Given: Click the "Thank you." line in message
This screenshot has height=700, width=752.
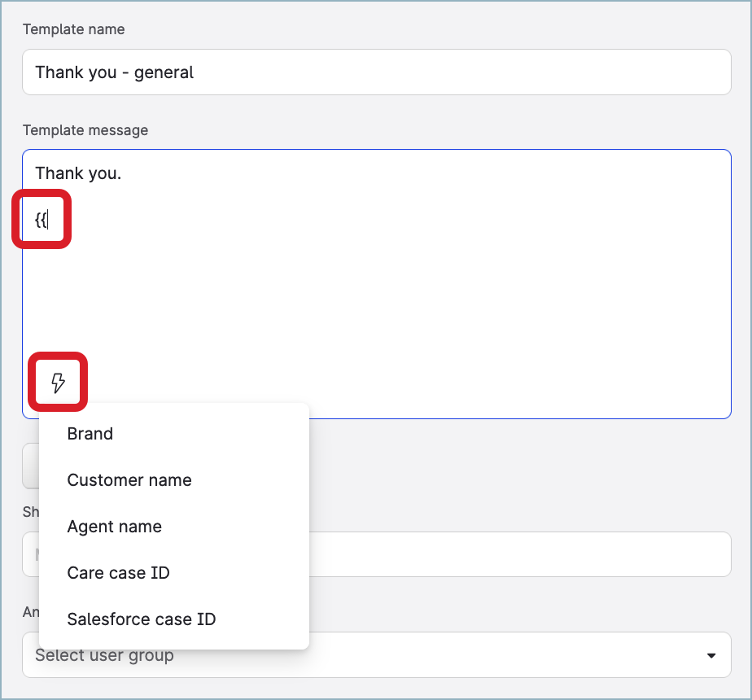Looking at the screenshot, I should tap(78, 173).
